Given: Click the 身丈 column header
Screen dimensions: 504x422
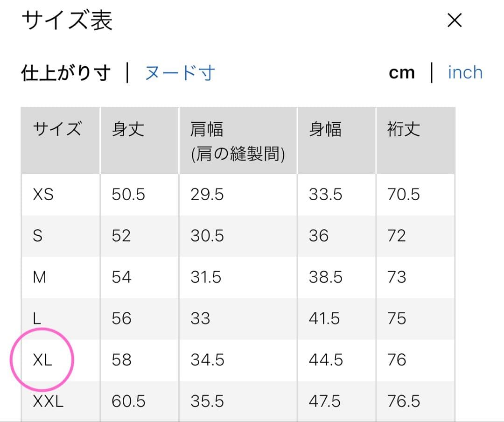Looking at the screenshot, I should tap(128, 129).
